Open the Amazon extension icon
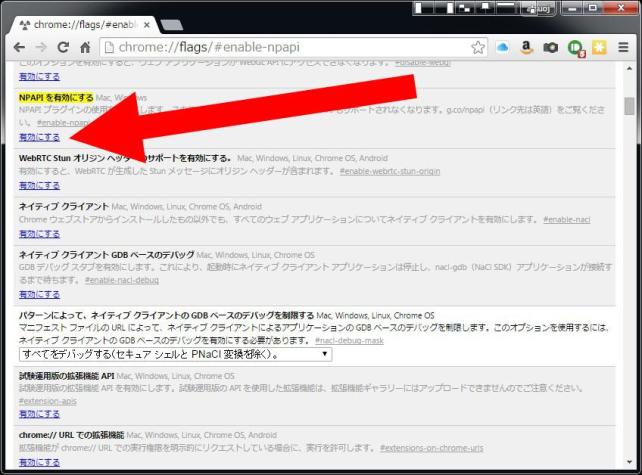642x475 pixels. [x=527, y=48]
